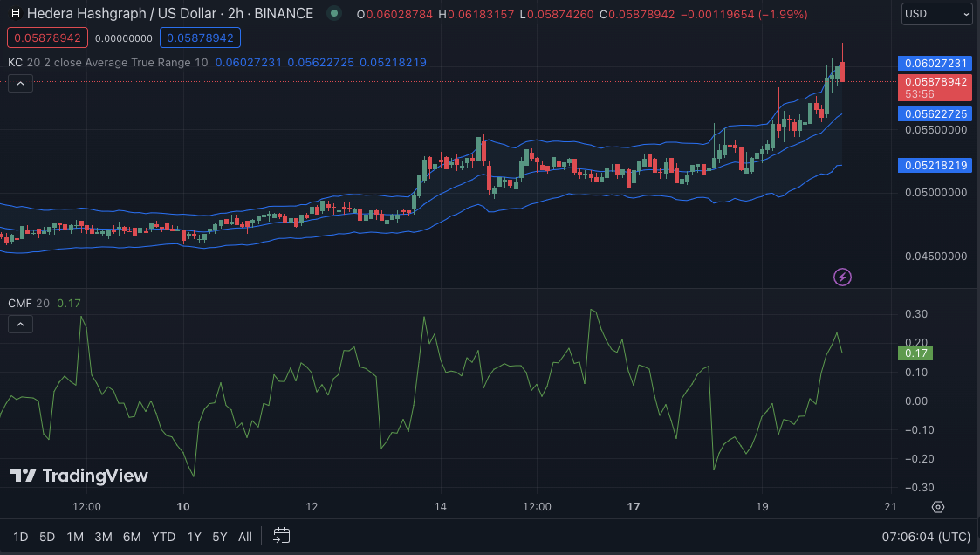Click the red sell price 0.05878942 box
980x555 pixels.
[x=47, y=38]
